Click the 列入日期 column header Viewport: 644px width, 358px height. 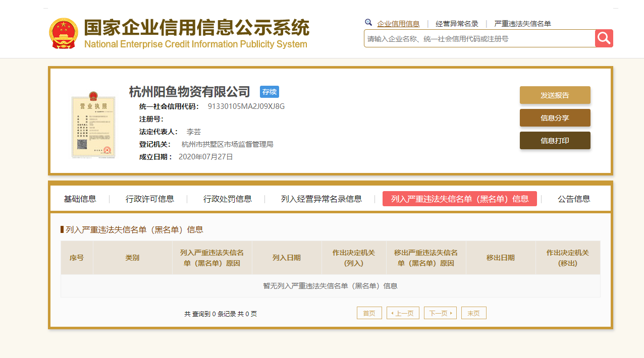(x=287, y=258)
